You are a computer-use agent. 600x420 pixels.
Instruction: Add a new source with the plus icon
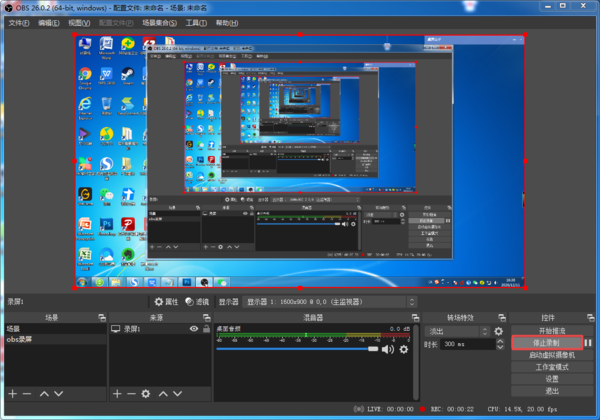click(x=117, y=394)
